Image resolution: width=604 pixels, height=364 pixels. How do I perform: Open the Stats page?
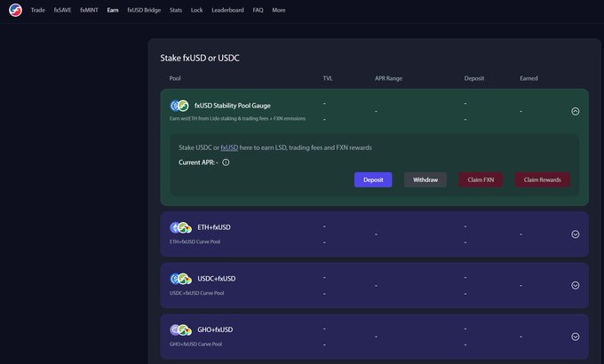(176, 10)
